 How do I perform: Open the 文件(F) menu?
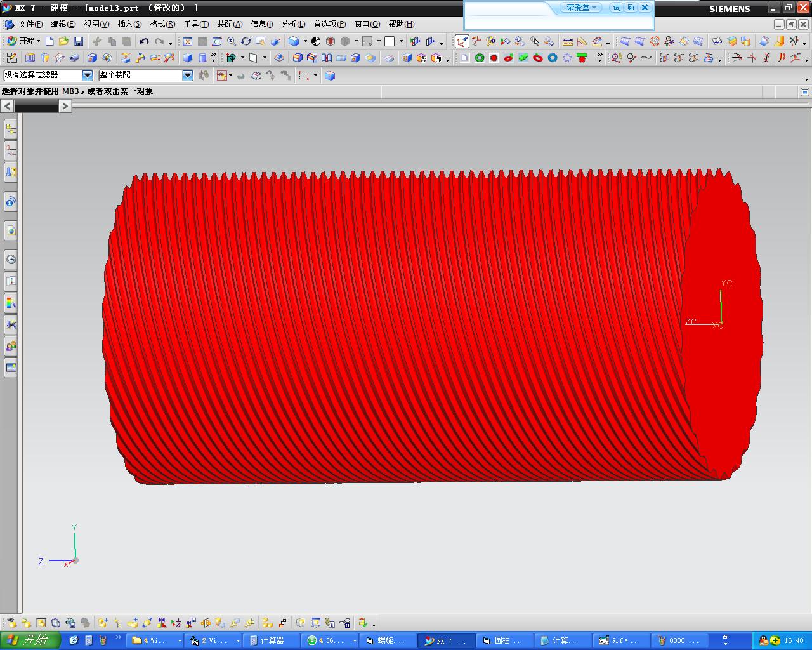[30, 24]
